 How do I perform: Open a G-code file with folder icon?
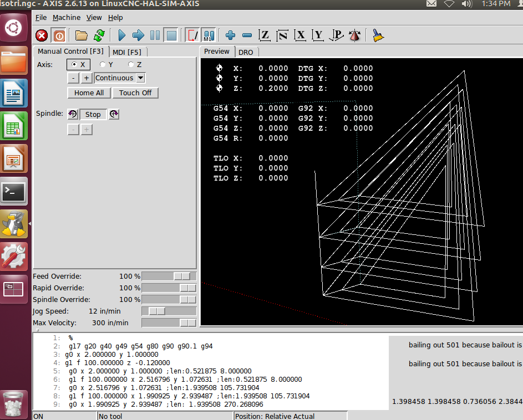(x=81, y=35)
